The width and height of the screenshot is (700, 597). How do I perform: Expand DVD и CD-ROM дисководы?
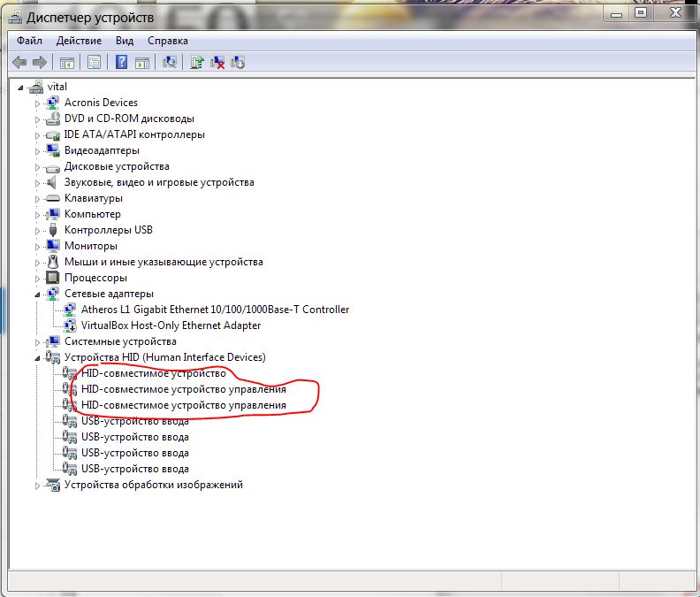[37, 119]
